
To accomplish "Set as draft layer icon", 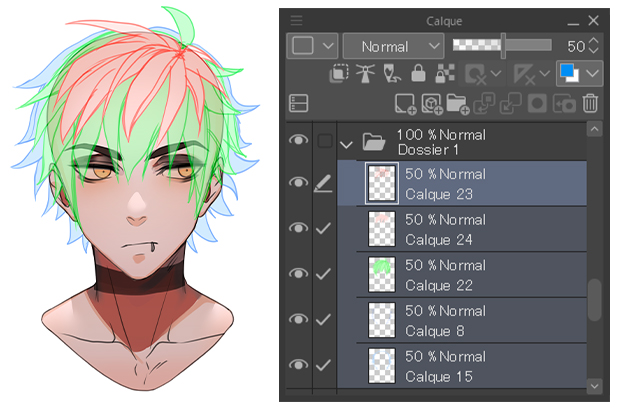I will coord(392,74).
